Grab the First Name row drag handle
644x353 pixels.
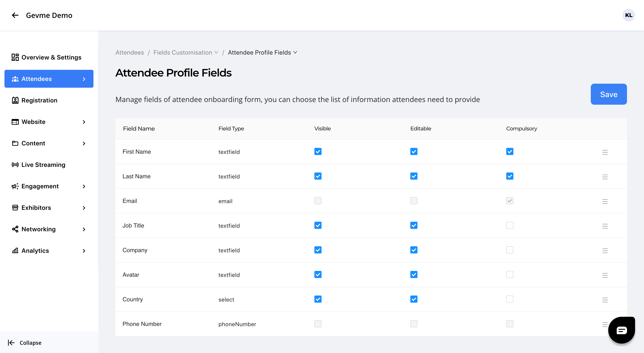point(605,152)
